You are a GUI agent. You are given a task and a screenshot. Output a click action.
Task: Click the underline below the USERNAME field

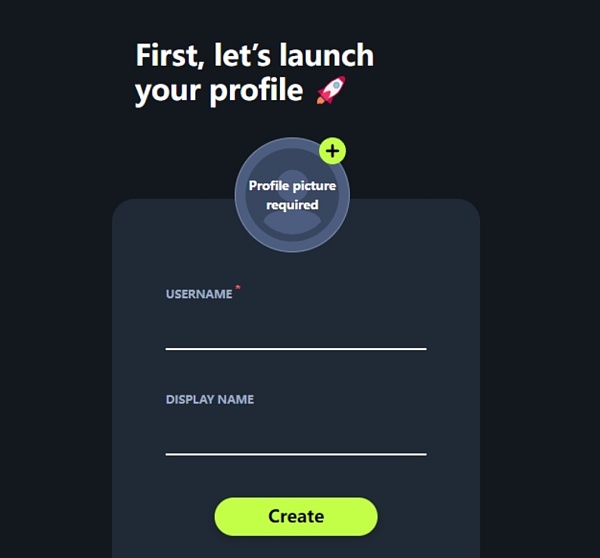tap(296, 349)
